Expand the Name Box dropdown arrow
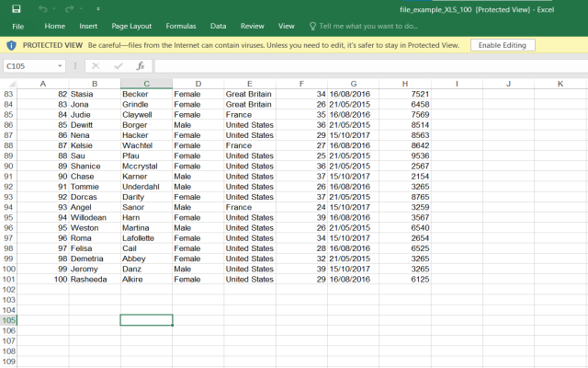The height and width of the screenshot is (368, 588). click(x=61, y=66)
